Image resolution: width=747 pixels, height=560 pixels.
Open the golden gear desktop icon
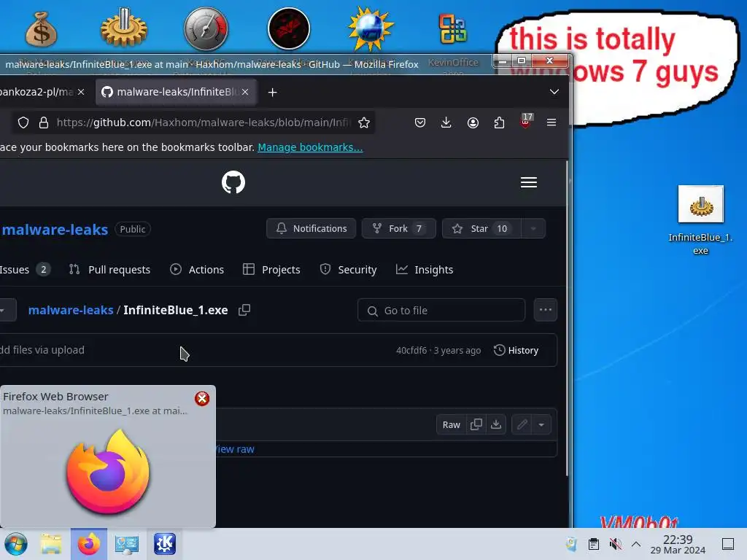124,28
